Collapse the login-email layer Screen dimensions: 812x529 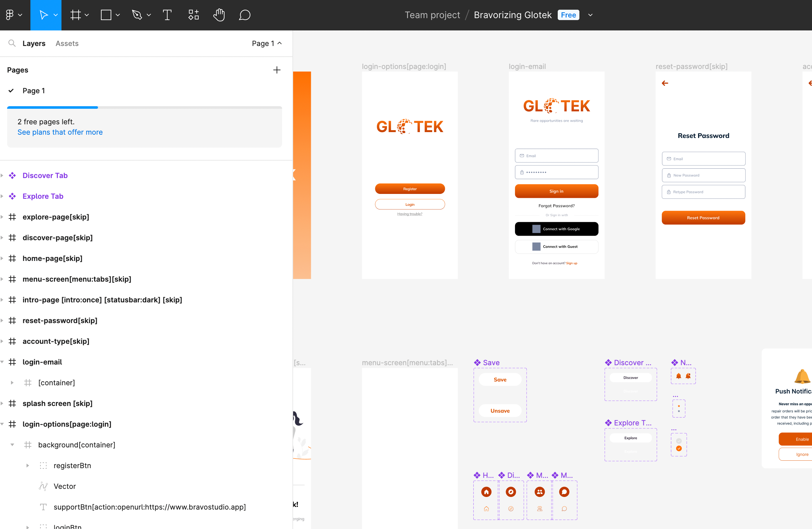2,362
